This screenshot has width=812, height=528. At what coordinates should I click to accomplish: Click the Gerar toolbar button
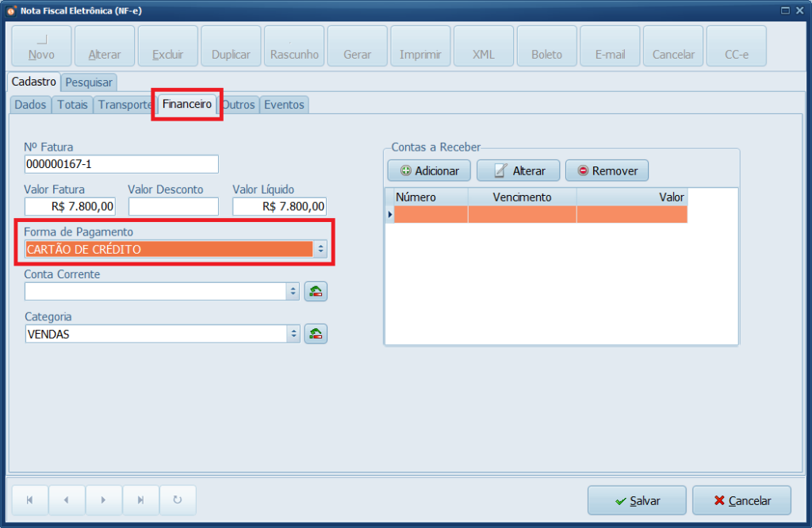[358, 46]
